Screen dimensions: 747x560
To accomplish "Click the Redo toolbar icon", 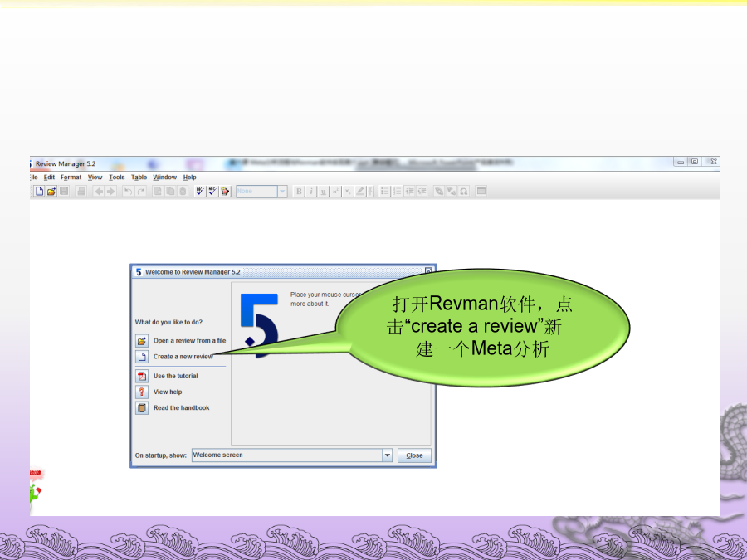I will click(140, 192).
